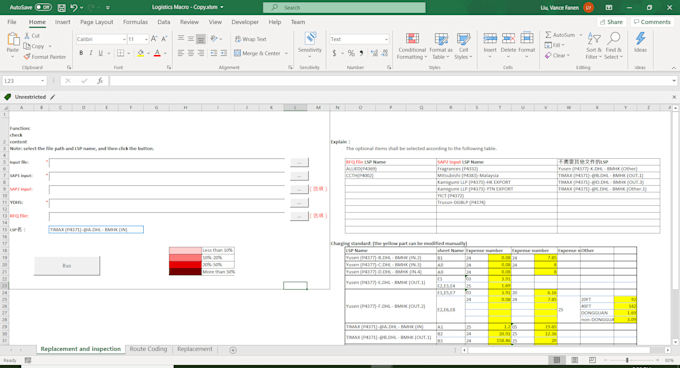Switch to Page Layout view icon

(x=575, y=360)
